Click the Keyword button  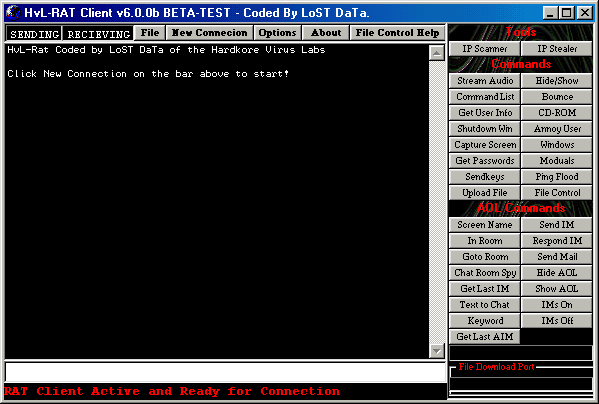pos(484,321)
